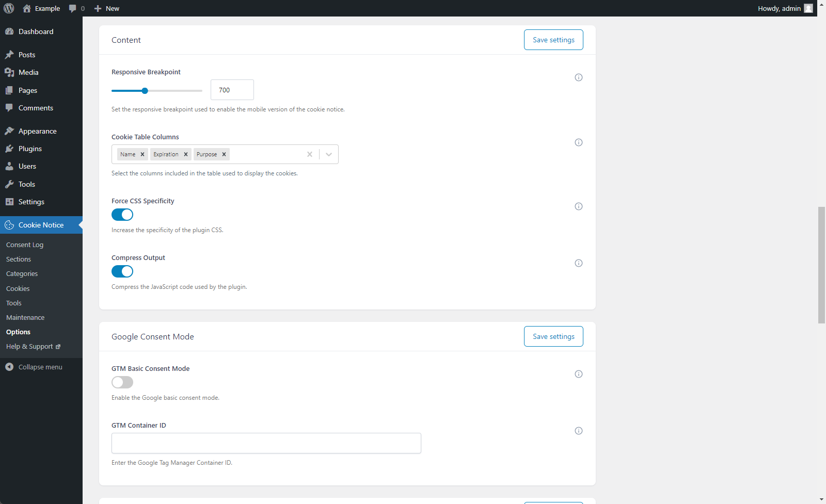Turn off Compress Output switch
The image size is (826, 504).
[122, 271]
